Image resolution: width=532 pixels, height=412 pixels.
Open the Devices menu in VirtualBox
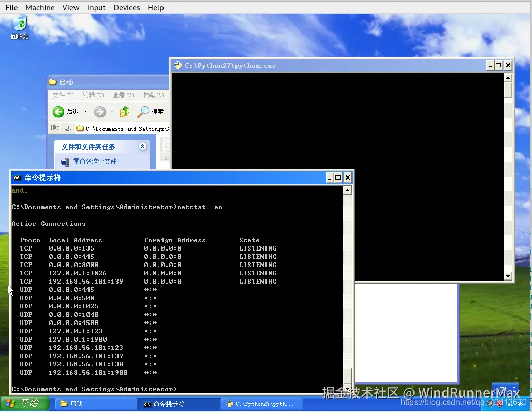coord(127,7)
